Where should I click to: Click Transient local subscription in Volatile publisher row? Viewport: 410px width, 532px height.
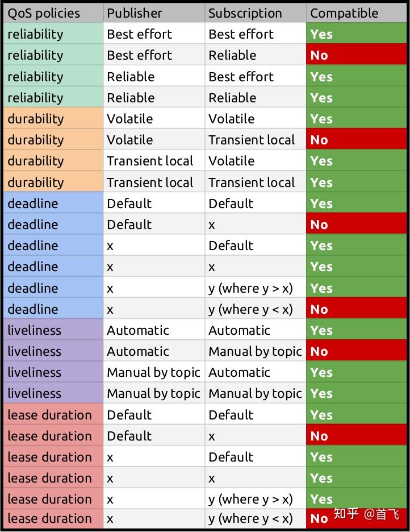click(252, 140)
